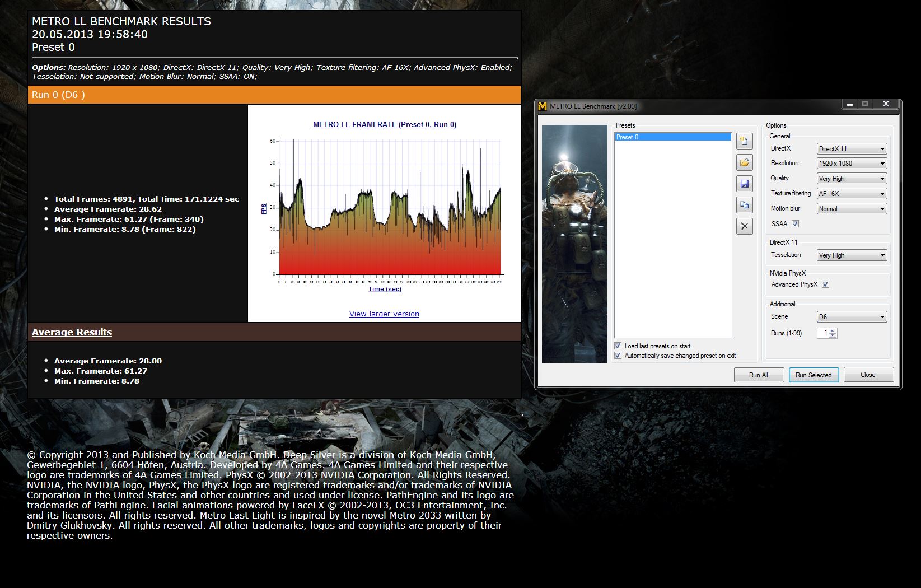This screenshot has width=921, height=588.
Task: Click the Run 0 (D6) orange header
Action: (274, 95)
